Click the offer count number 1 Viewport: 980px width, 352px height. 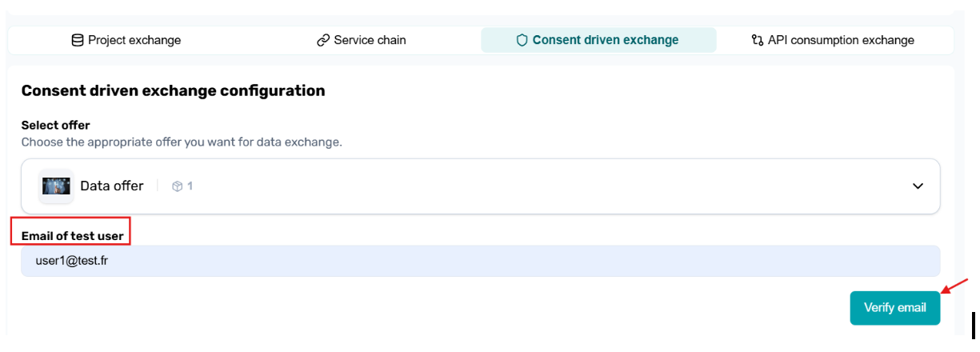pos(190,186)
